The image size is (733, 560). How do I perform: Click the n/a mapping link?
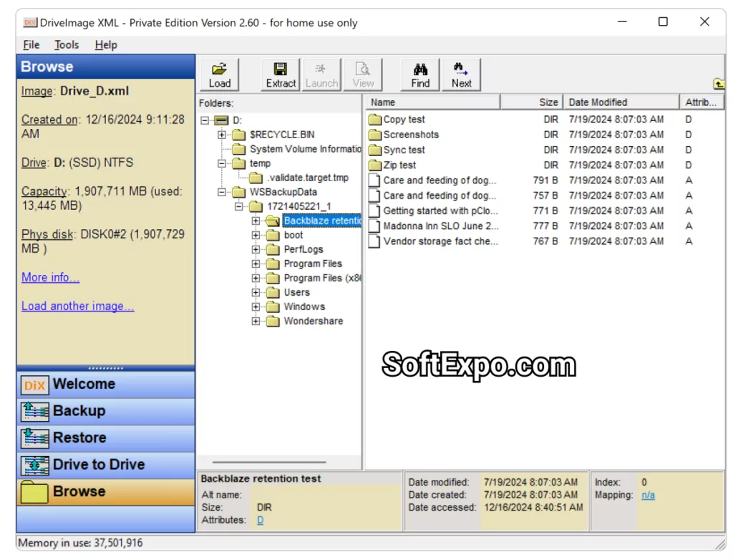pyautogui.click(x=648, y=495)
